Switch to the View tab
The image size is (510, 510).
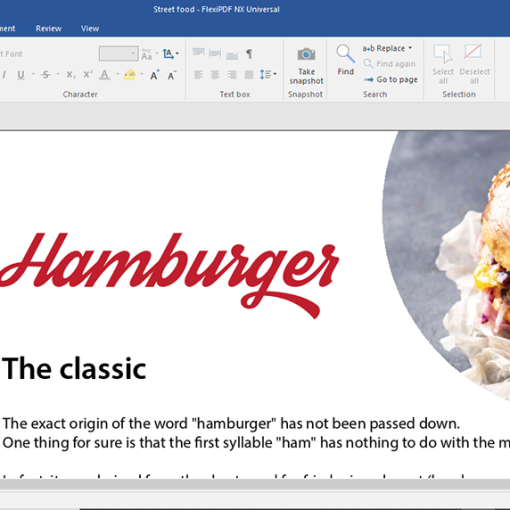(90, 28)
